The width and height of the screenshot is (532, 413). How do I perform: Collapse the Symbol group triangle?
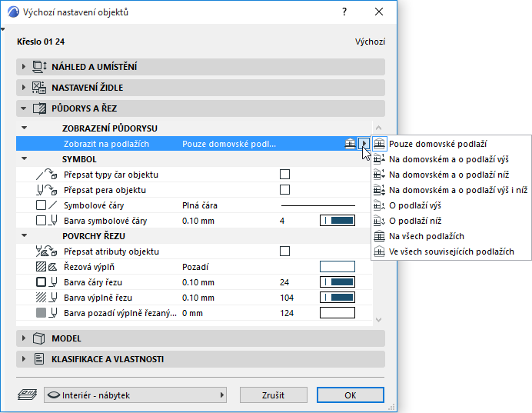[x=24, y=159]
